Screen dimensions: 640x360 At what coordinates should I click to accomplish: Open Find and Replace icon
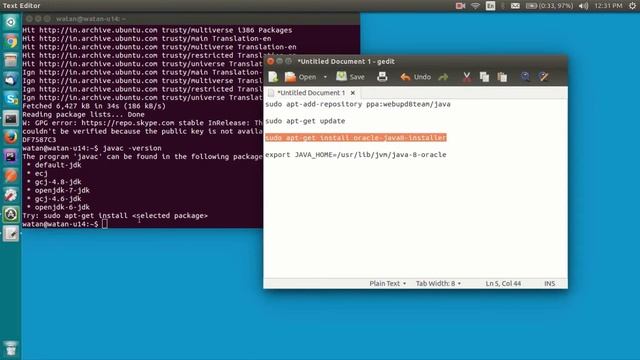point(543,77)
